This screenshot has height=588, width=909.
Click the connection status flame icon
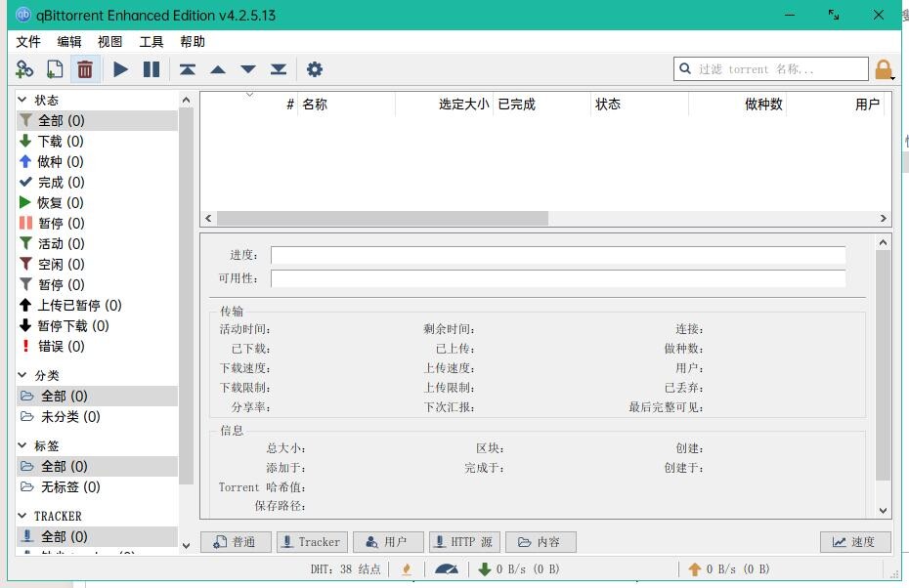pos(407,569)
